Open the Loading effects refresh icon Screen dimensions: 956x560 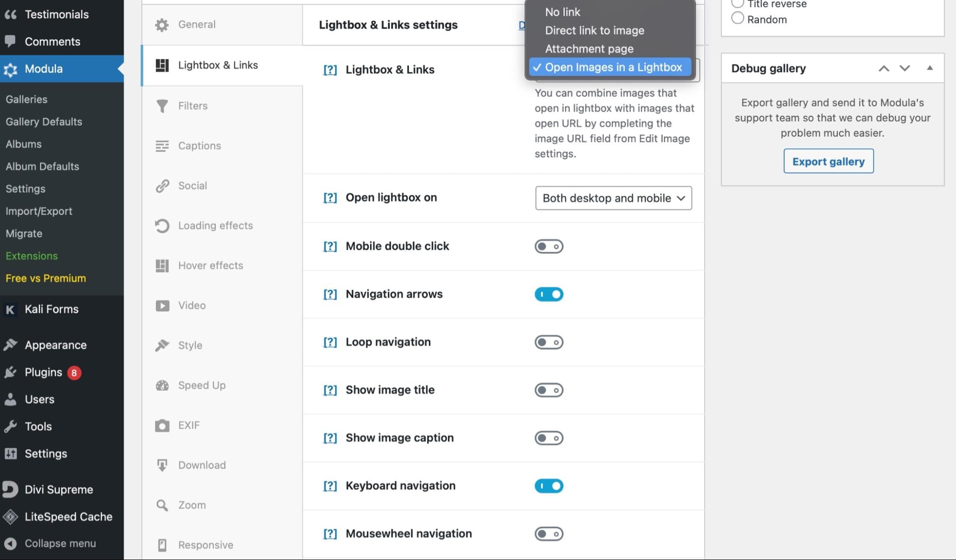tap(162, 226)
